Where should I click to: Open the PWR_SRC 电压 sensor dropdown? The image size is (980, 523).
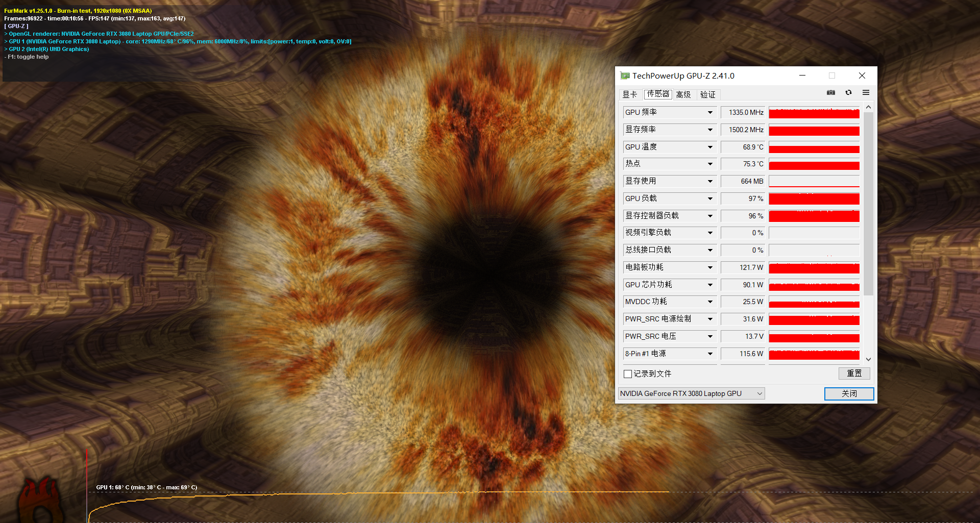coord(710,336)
